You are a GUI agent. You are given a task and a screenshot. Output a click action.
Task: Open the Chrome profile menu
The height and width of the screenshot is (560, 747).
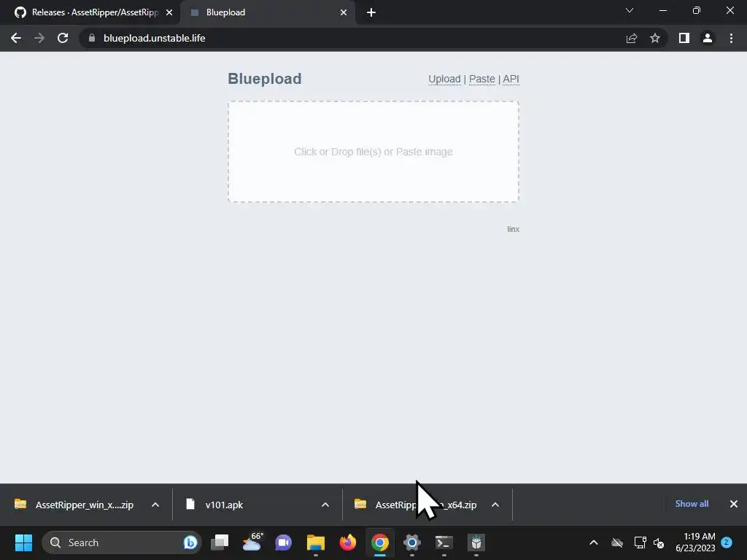(x=708, y=38)
